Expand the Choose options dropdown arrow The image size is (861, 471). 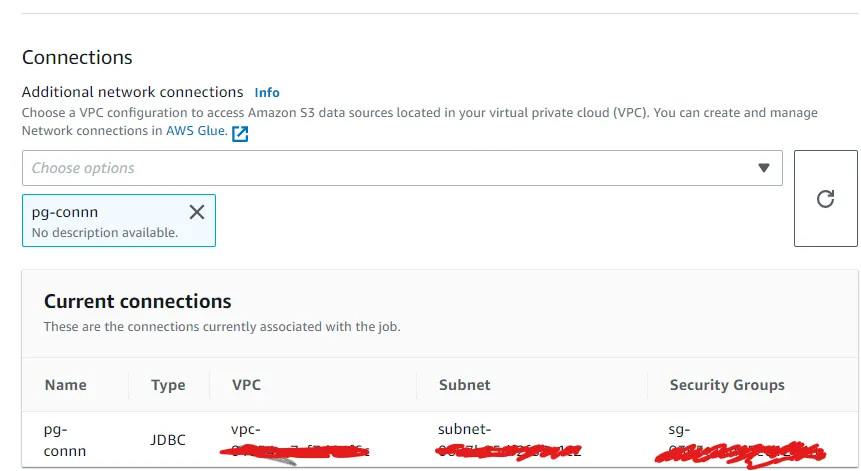764,168
